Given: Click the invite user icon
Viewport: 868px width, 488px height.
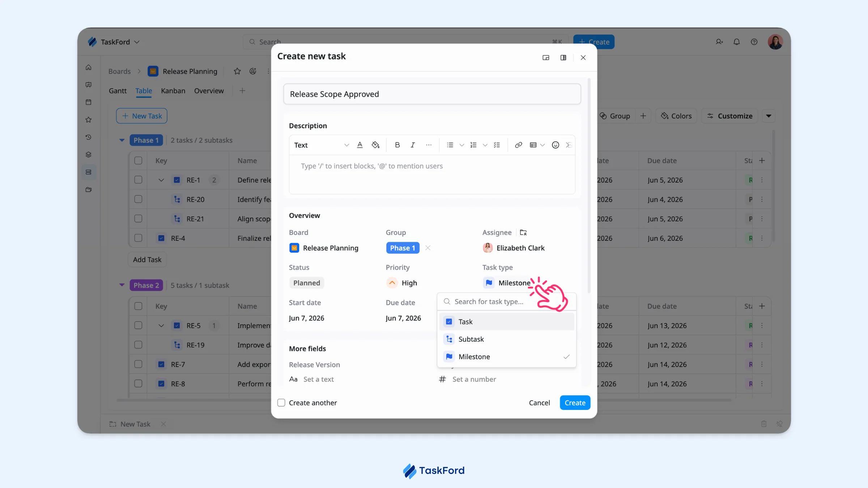Looking at the screenshot, I should (719, 42).
